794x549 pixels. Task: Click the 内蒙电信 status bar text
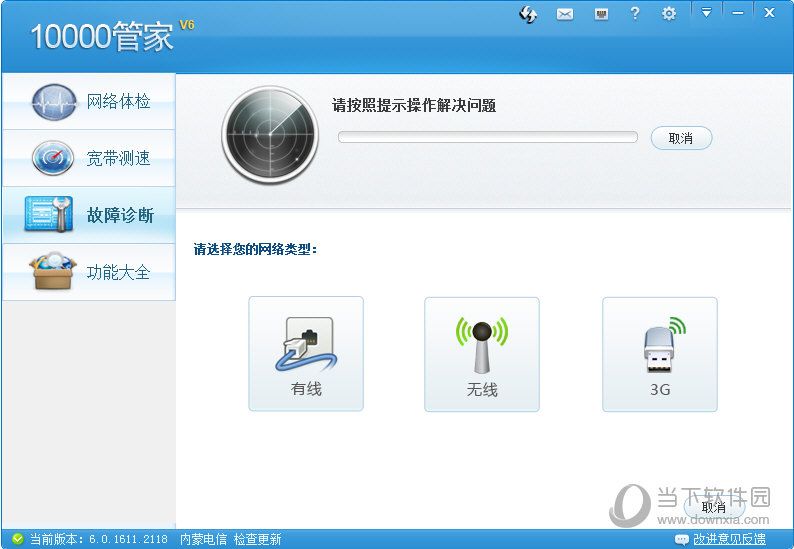click(204, 539)
